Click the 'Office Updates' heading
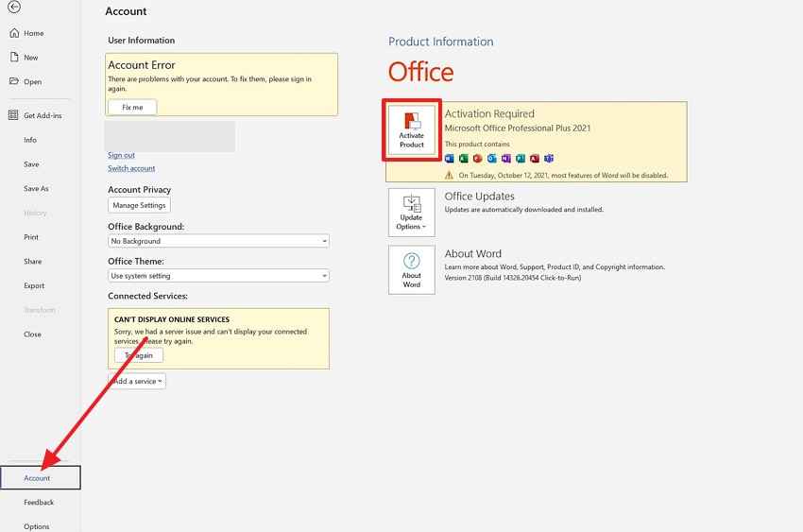Viewport: 803px width, 532px height. pos(479,197)
